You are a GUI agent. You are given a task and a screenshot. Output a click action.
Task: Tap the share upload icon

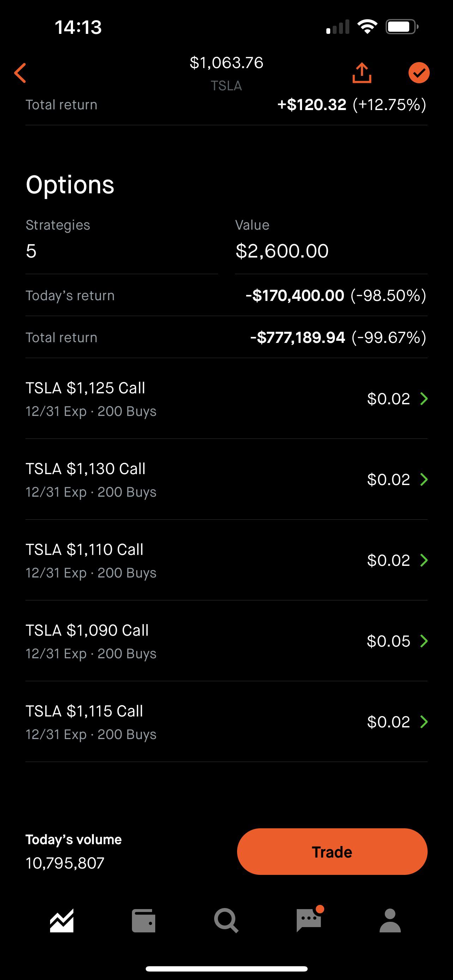[362, 73]
